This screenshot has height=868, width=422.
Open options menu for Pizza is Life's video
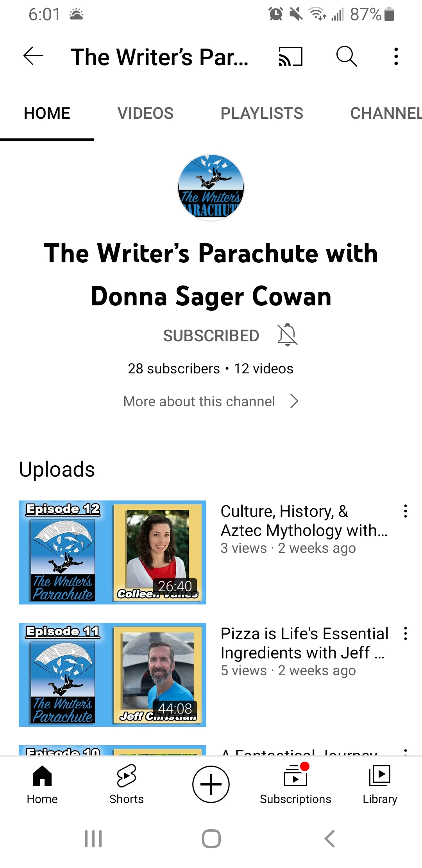coord(406,633)
